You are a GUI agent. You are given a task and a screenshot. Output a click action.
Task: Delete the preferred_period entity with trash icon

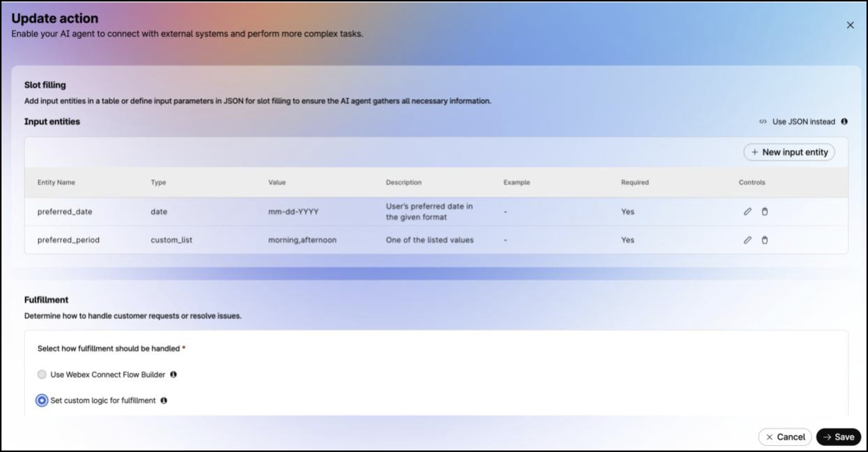(764, 240)
